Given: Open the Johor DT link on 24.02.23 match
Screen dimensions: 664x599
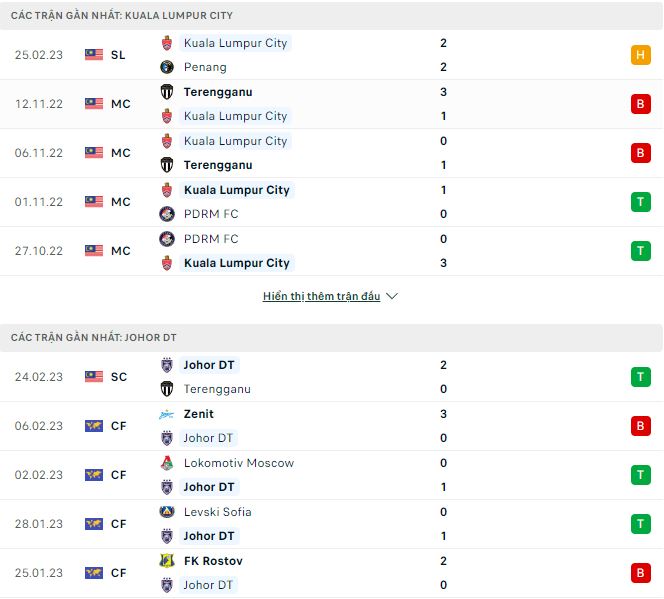Looking at the screenshot, I should pos(208,365).
